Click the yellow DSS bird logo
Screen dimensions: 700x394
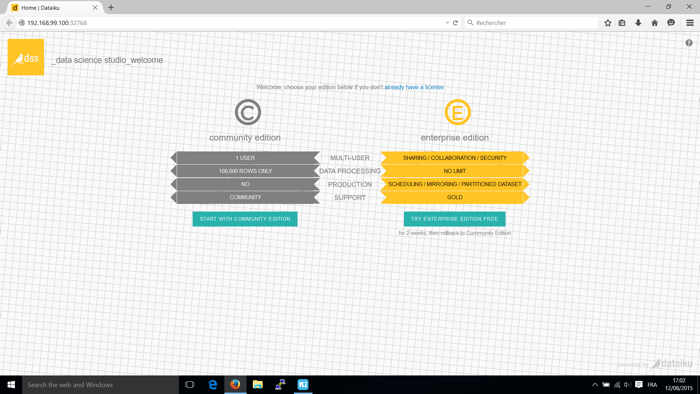[26, 57]
